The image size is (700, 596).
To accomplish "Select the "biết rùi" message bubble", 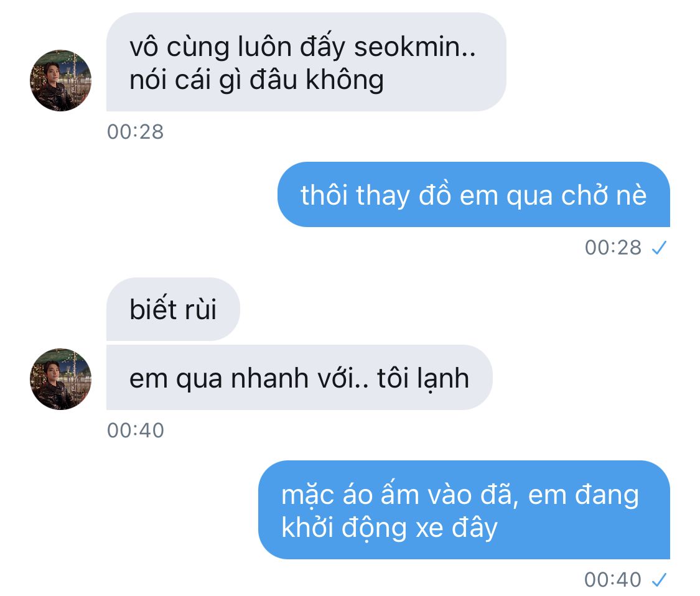I will point(173,309).
